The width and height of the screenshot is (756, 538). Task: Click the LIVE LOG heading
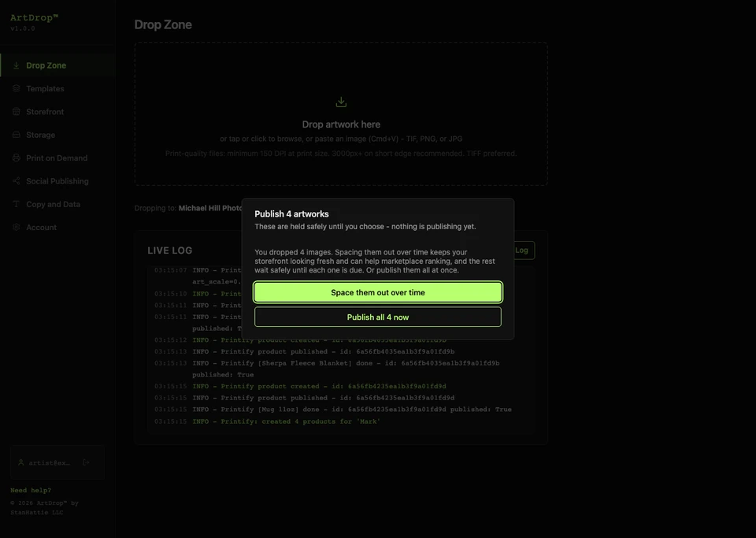pos(170,250)
